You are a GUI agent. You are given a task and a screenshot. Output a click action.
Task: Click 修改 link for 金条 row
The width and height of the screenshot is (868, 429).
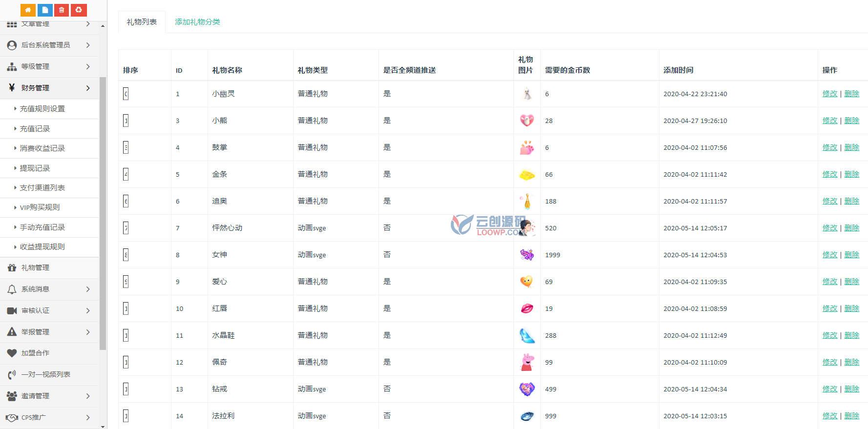[829, 174]
